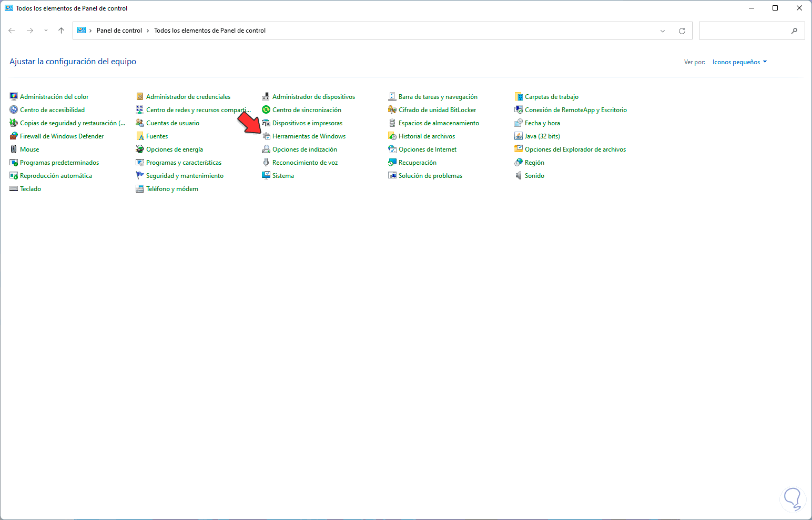The height and width of the screenshot is (520, 812).
Task: Open the Fecha y hora icon
Action: [x=519, y=123]
